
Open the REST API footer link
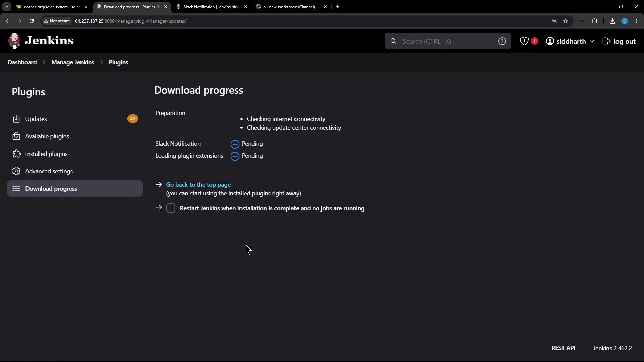pyautogui.click(x=563, y=348)
